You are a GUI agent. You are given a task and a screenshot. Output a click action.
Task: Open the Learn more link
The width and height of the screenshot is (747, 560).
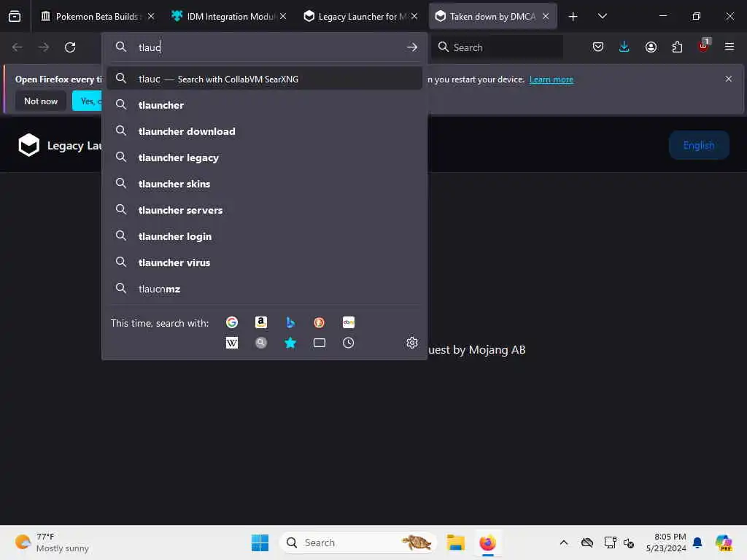point(551,79)
